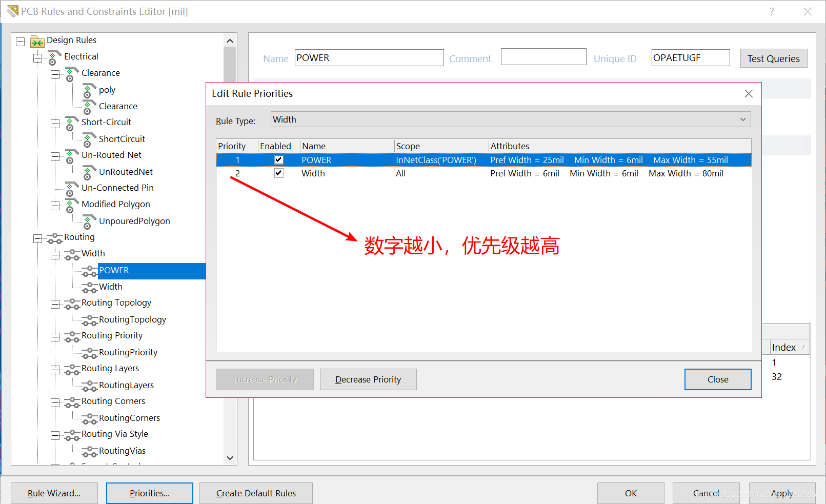Disable the POWER rule checkbox
Screen dimensions: 826x504
279,160
